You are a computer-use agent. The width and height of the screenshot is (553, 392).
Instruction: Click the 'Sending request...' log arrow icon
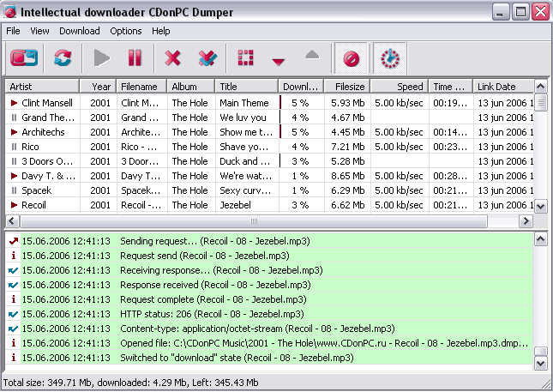pos(14,241)
